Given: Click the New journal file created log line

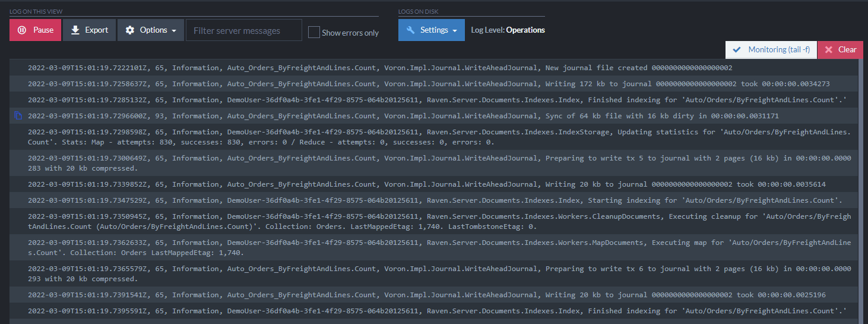Looking at the screenshot, I should (434, 68).
